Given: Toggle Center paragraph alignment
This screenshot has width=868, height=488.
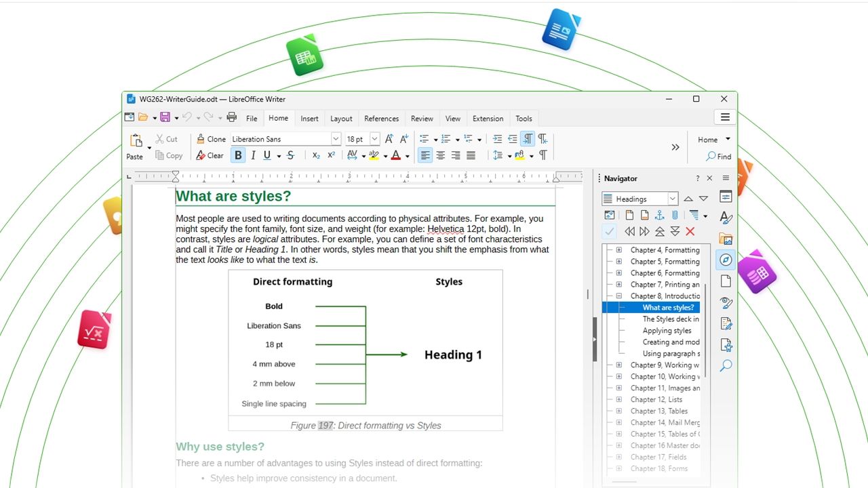Looking at the screenshot, I should tap(441, 155).
